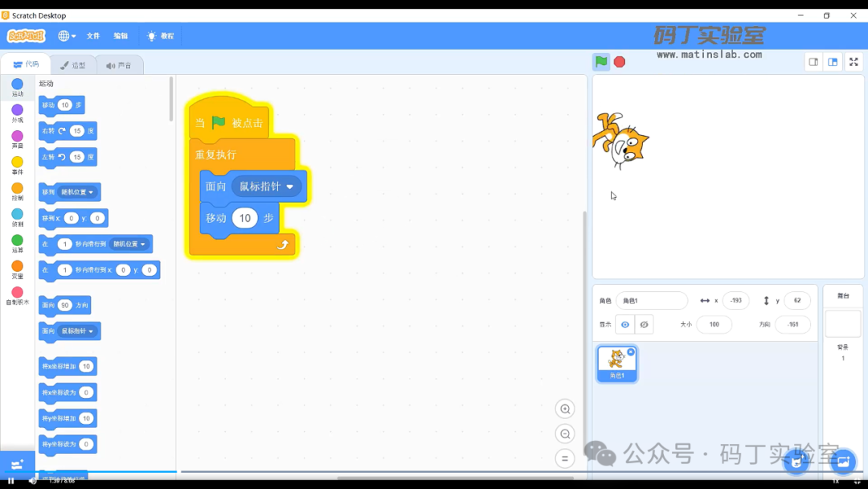The image size is (868, 489).
Task: Click the cat sprite on the stage
Action: [x=620, y=140]
